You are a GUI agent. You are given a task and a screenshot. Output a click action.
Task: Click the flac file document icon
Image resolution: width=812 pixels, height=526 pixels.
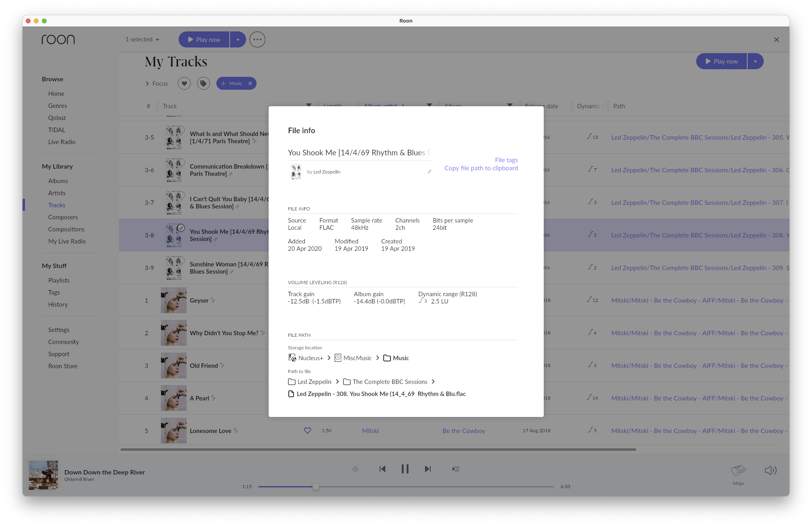[291, 394]
